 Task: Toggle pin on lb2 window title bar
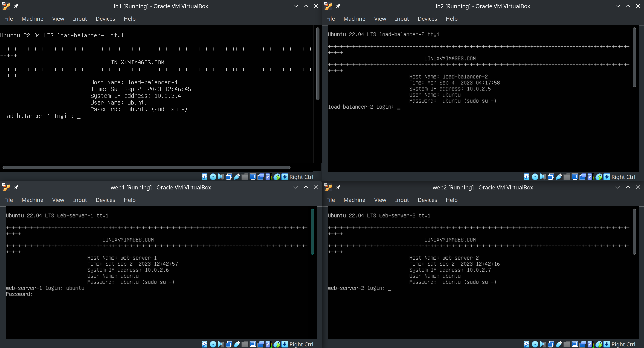click(x=338, y=6)
